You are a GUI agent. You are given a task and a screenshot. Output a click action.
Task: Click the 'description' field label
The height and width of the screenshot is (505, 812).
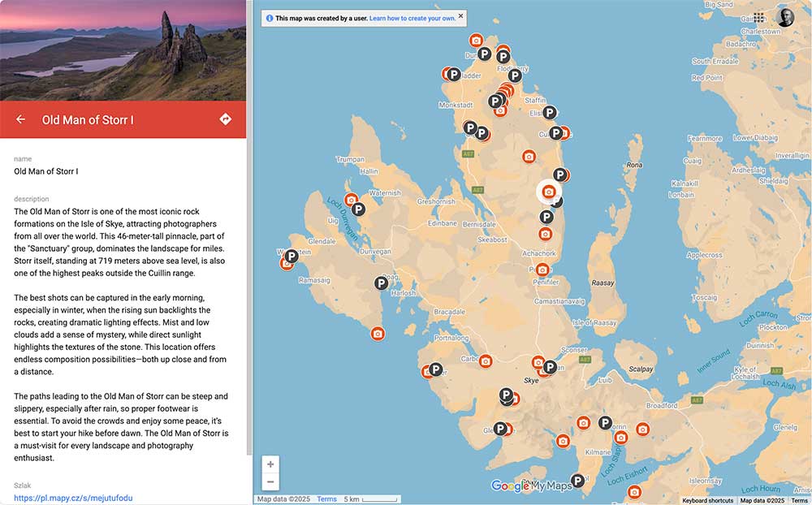32,199
